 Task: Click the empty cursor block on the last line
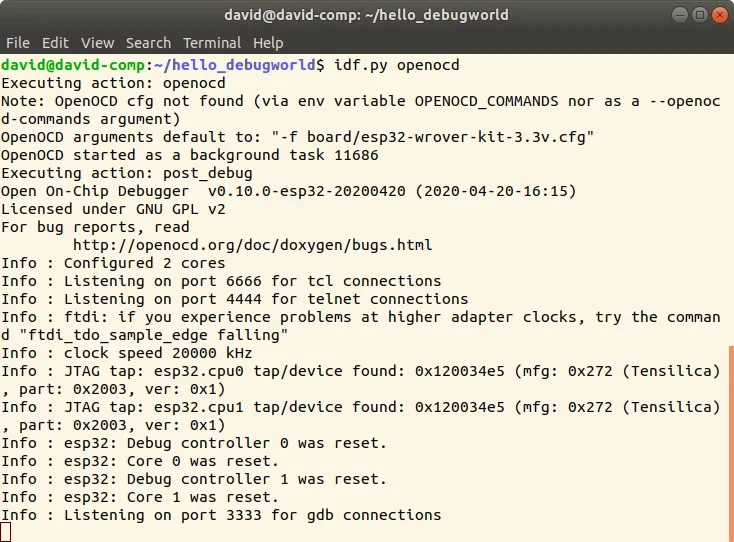coord(6,533)
